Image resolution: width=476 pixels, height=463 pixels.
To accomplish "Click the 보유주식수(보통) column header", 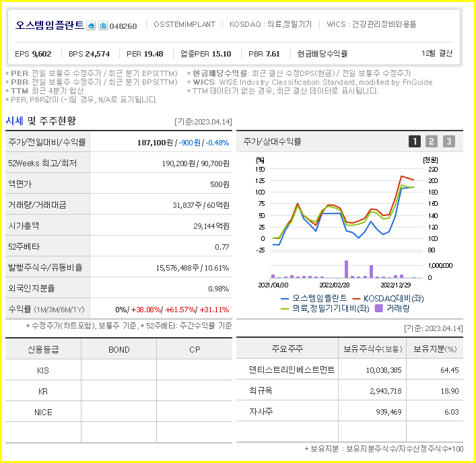I will pos(372,349).
